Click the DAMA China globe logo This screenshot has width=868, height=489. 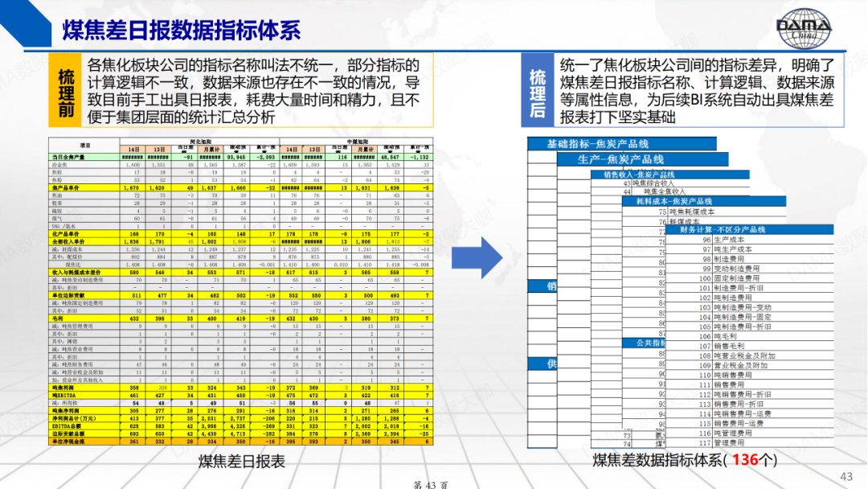[x=804, y=27]
